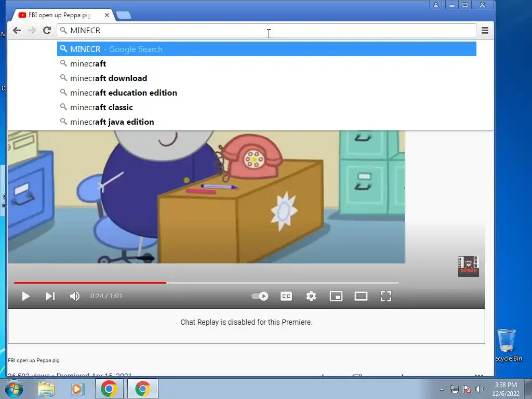Image resolution: width=532 pixels, height=399 pixels.
Task: Select the Recycle Bin desktop icon
Action: point(508,345)
